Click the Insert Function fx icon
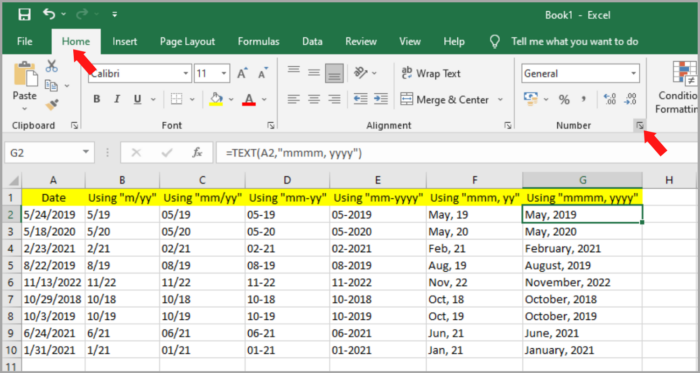Image resolution: width=700 pixels, height=373 pixels. 197,153
